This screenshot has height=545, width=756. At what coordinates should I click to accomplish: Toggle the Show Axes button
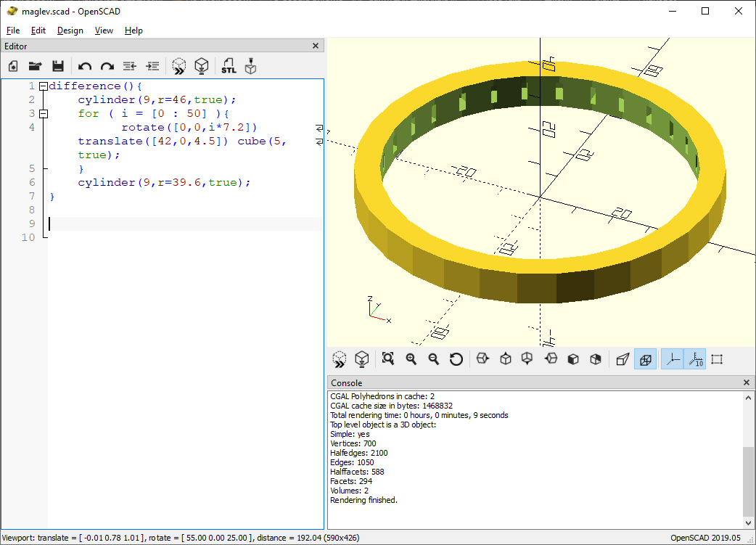[x=673, y=358]
